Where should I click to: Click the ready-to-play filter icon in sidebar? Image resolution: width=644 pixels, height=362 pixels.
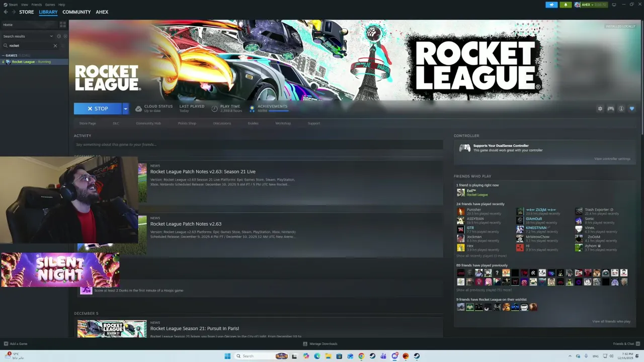click(64, 36)
